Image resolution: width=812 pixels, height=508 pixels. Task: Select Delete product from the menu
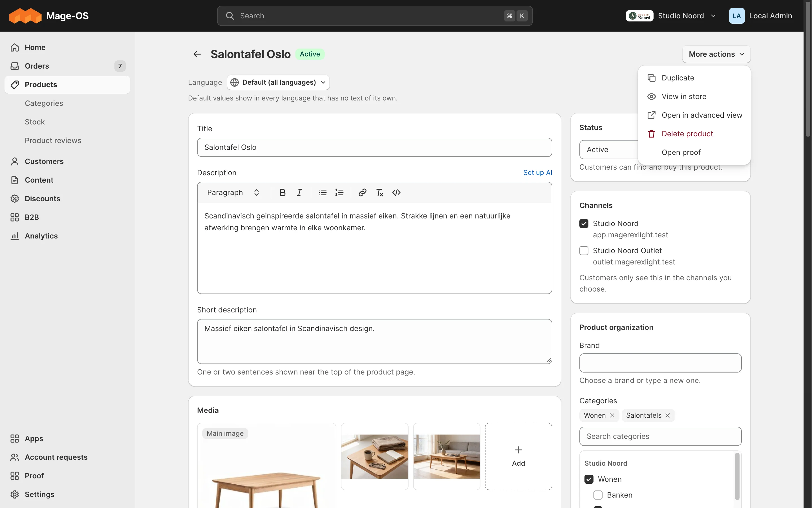tap(694, 134)
